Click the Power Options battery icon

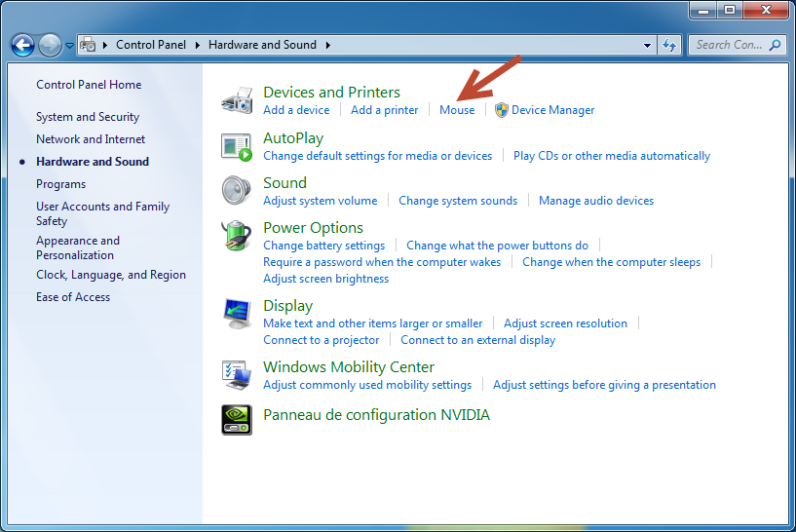[237, 236]
